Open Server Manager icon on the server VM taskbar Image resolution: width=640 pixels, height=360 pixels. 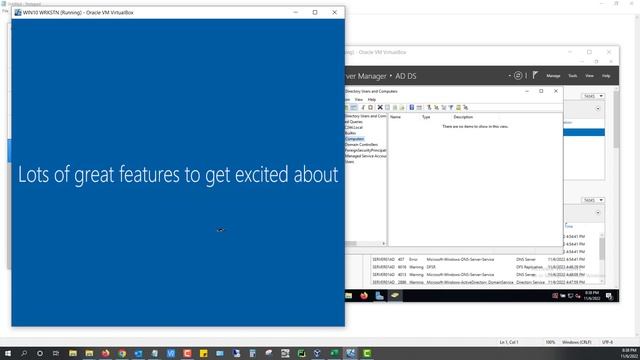pyautogui.click(x=379, y=296)
